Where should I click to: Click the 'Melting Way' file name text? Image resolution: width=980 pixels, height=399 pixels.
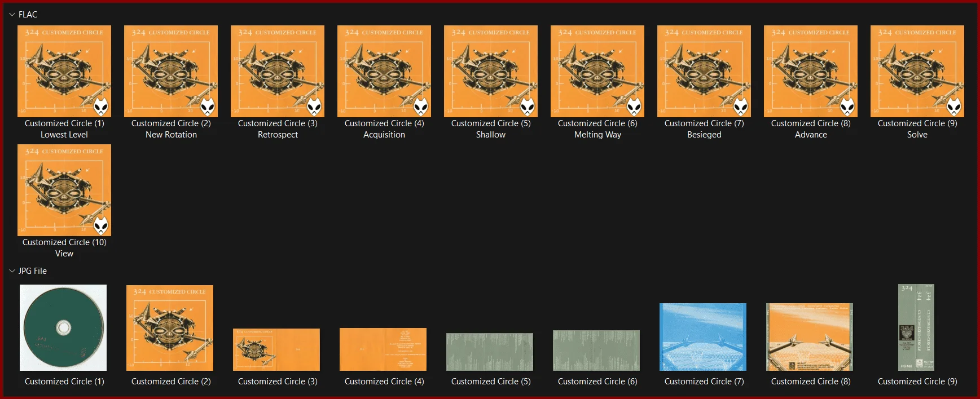click(597, 135)
